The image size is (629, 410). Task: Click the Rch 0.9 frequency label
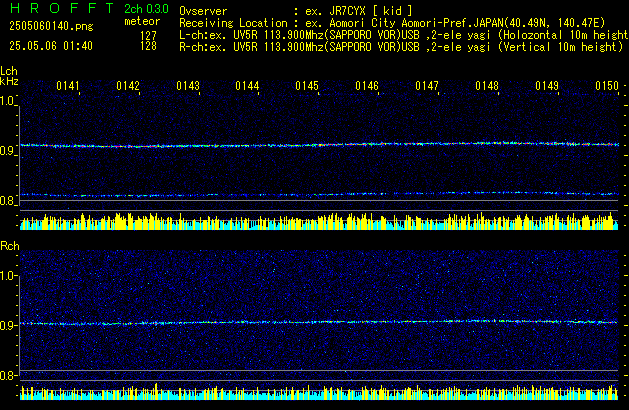(x=8, y=325)
